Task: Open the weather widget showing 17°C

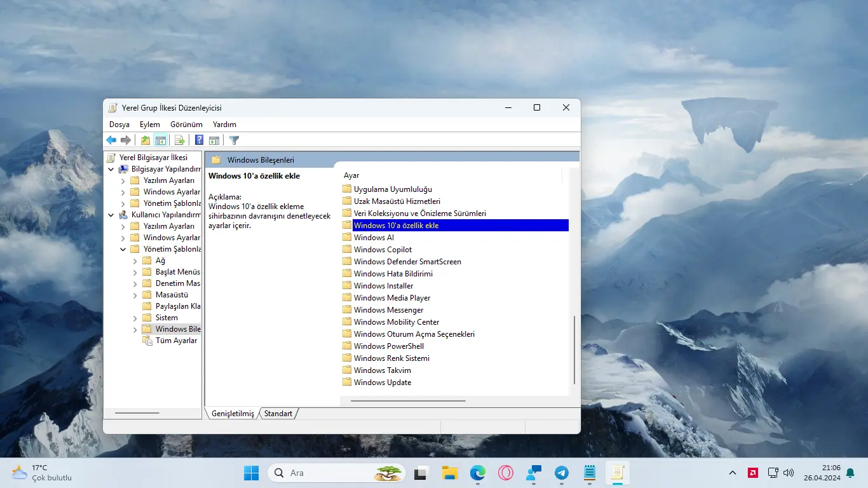Action: click(x=42, y=473)
